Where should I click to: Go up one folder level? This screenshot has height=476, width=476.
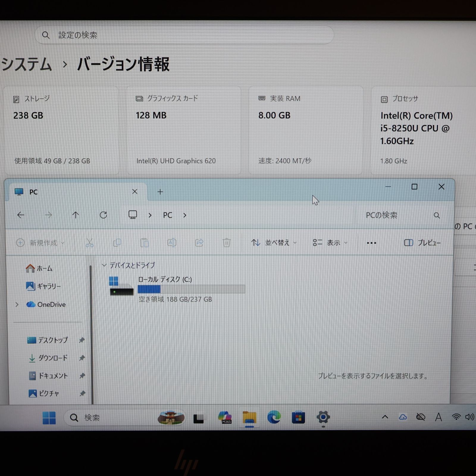click(76, 215)
